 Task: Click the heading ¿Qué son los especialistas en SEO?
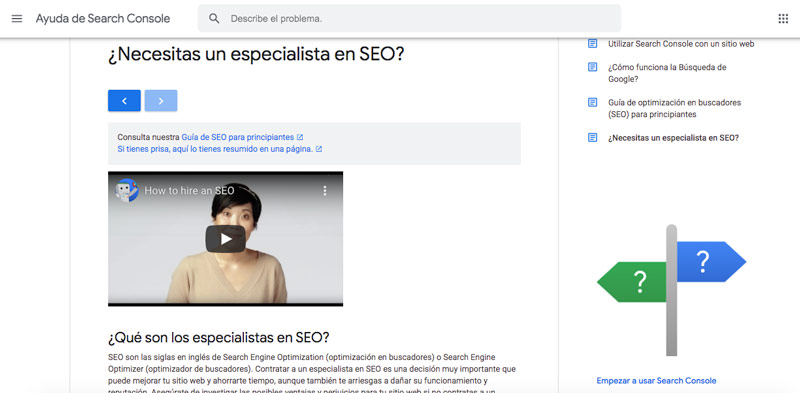[218, 338]
